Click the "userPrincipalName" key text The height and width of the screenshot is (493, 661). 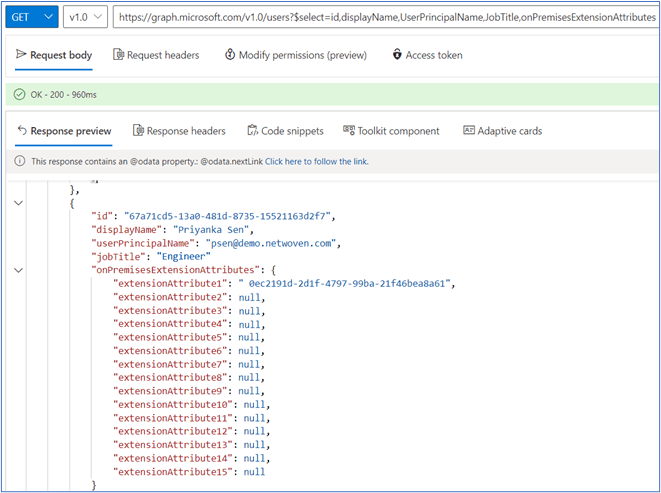click(143, 243)
